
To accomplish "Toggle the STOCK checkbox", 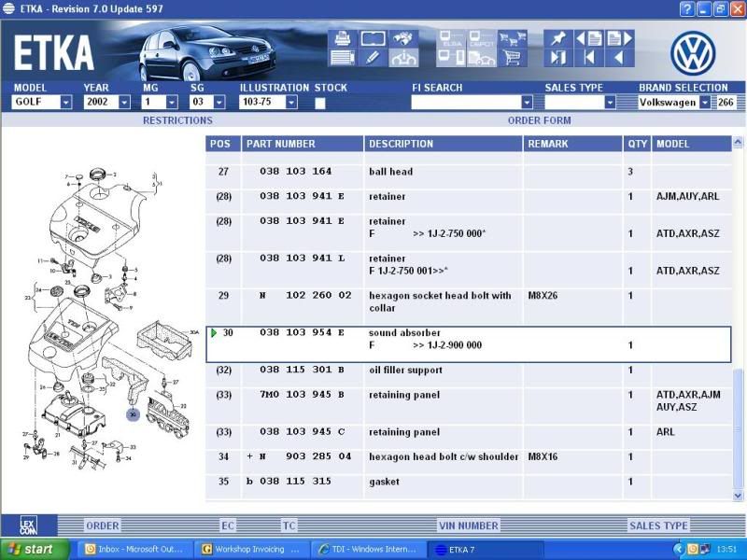I will click(x=320, y=103).
